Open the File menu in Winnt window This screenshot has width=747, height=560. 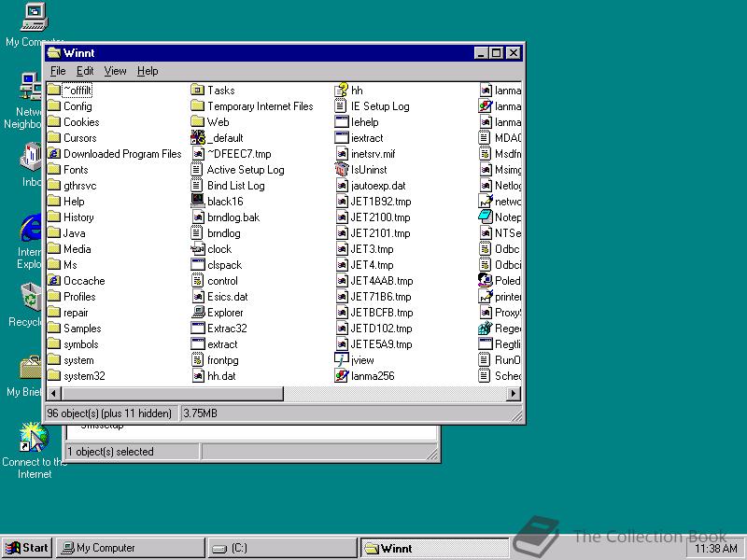[x=58, y=71]
